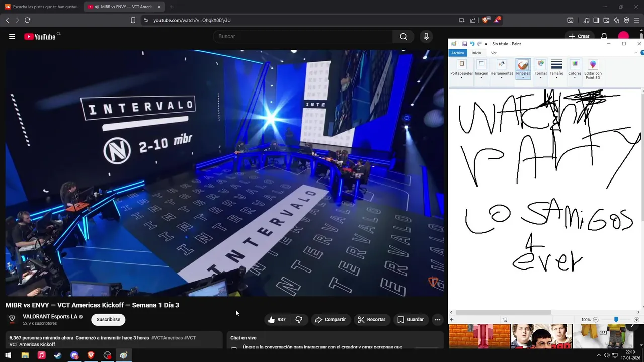This screenshot has width=644, height=362.
Task: Open Leo AI sparkle icon
Action: point(616,20)
